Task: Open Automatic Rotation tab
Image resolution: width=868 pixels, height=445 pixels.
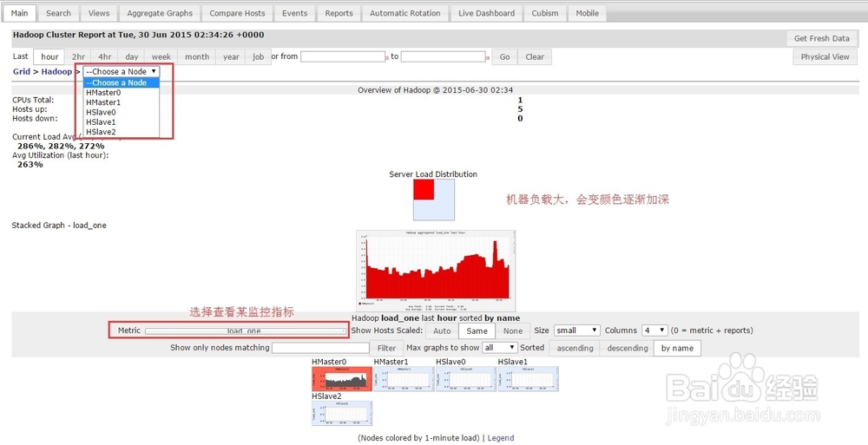Action: (x=405, y=13)
